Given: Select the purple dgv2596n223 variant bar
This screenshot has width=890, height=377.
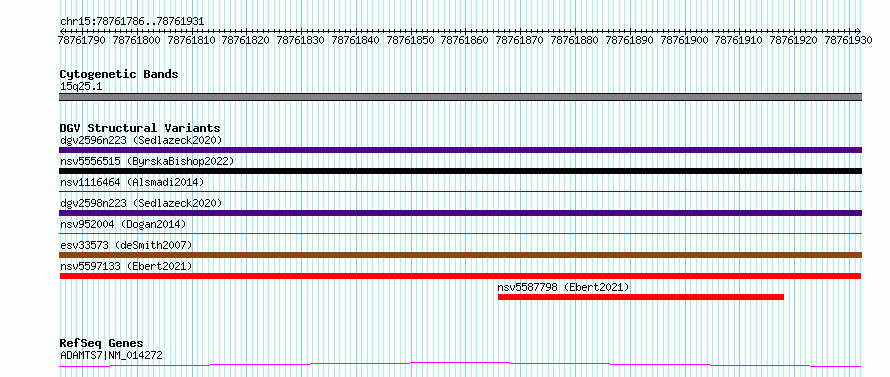Looking at the screenshot, I should tap(460, 150).
